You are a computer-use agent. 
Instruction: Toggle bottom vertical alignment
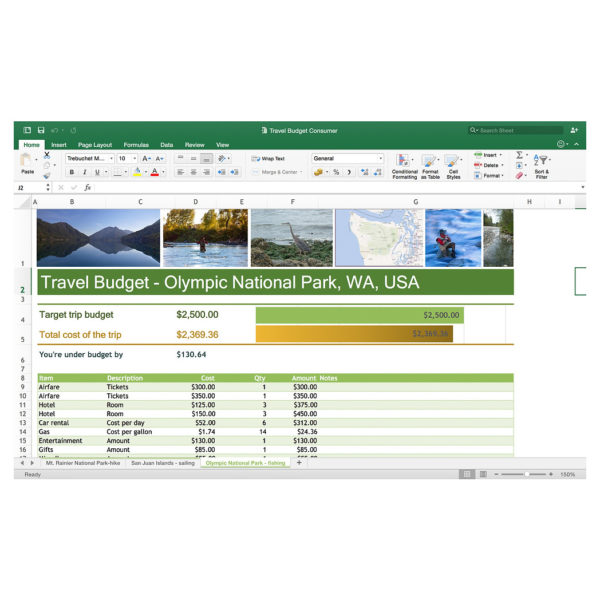pyautogui.click(x=207, y=158)
